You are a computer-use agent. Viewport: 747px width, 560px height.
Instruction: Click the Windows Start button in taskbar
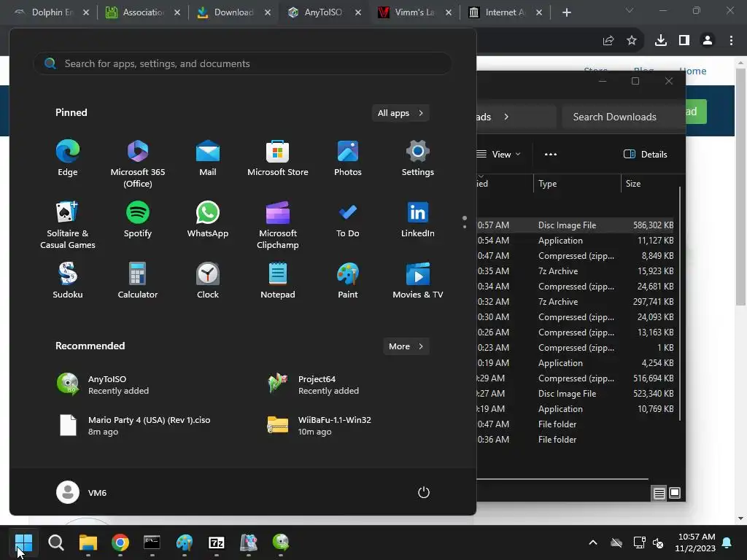coord(23,542)
